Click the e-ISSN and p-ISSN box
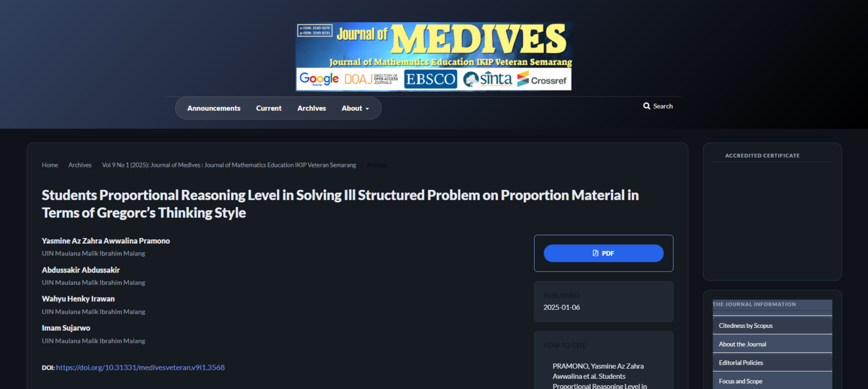This screenshot has width=868, height=389. pyautogui.click(x=315, y=31)
